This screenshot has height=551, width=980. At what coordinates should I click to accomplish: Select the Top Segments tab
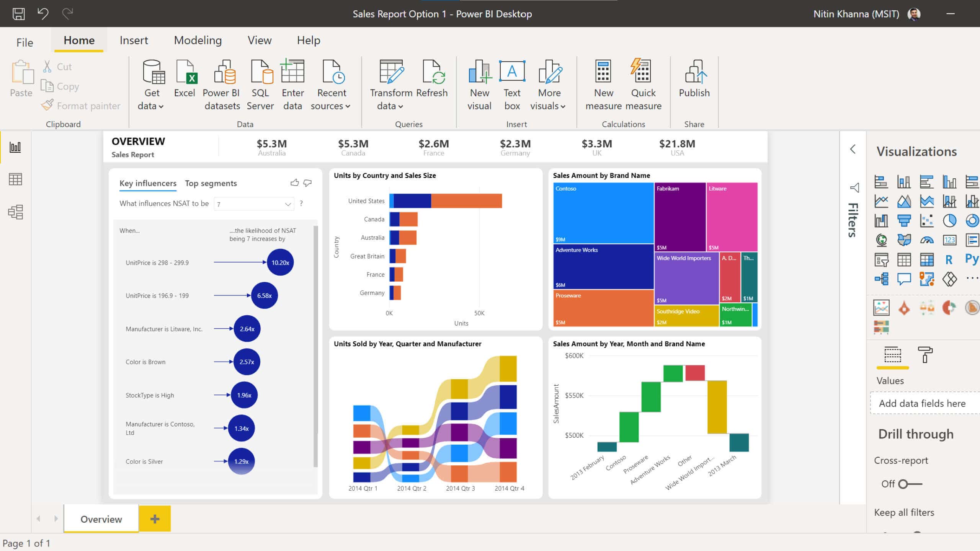(211, 183)
